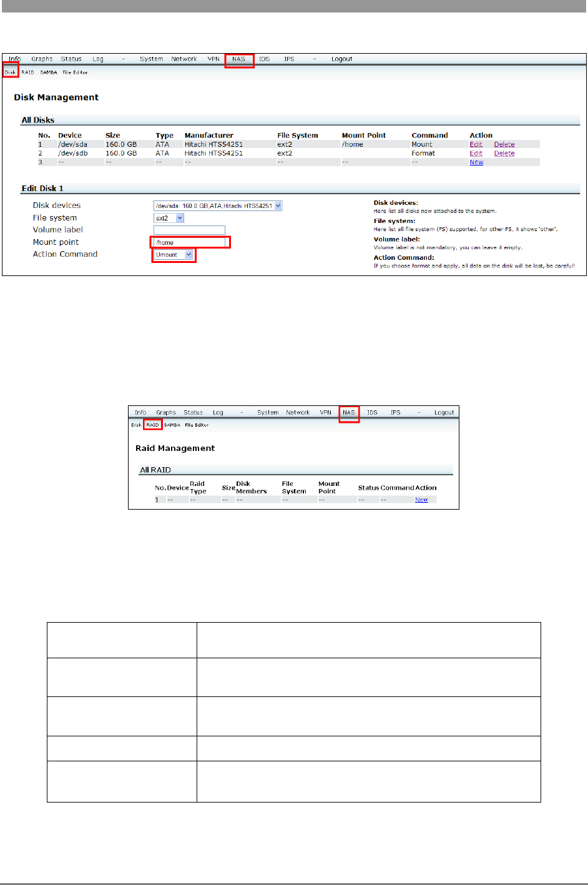This screenshot has width=588, height=885.
Task: Click the Raid Management heading
Action: 175,448
